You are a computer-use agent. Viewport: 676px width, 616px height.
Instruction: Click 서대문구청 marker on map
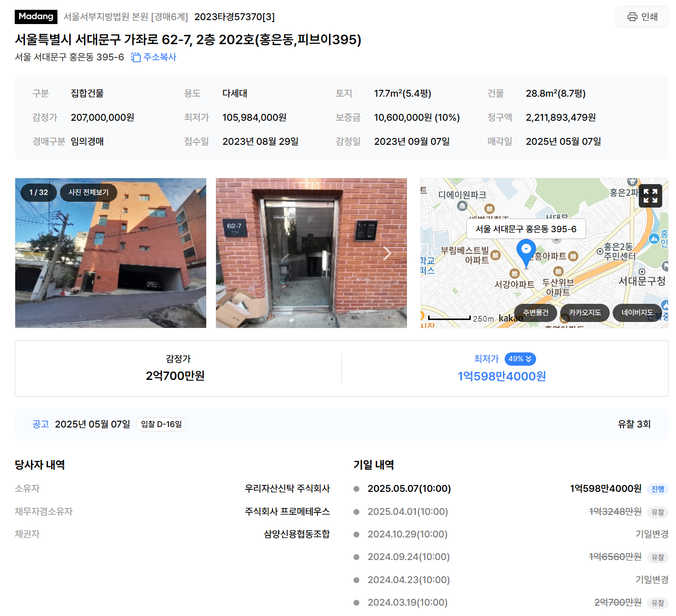(642, 272)
